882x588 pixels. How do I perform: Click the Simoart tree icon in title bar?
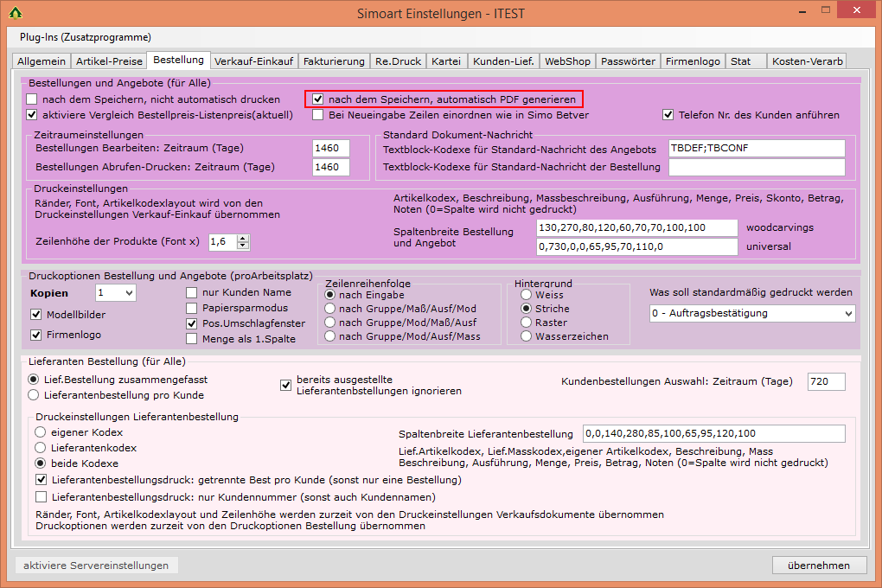click(15, 14)
